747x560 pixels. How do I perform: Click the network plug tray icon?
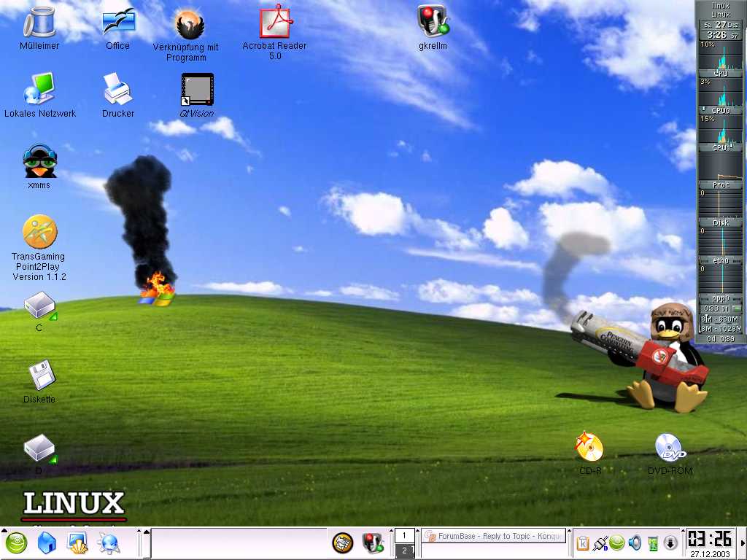click(600, 542)
